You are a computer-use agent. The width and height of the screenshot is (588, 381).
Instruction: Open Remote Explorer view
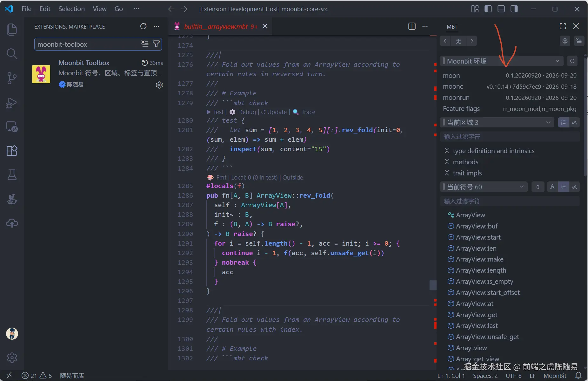click(12, 127)
